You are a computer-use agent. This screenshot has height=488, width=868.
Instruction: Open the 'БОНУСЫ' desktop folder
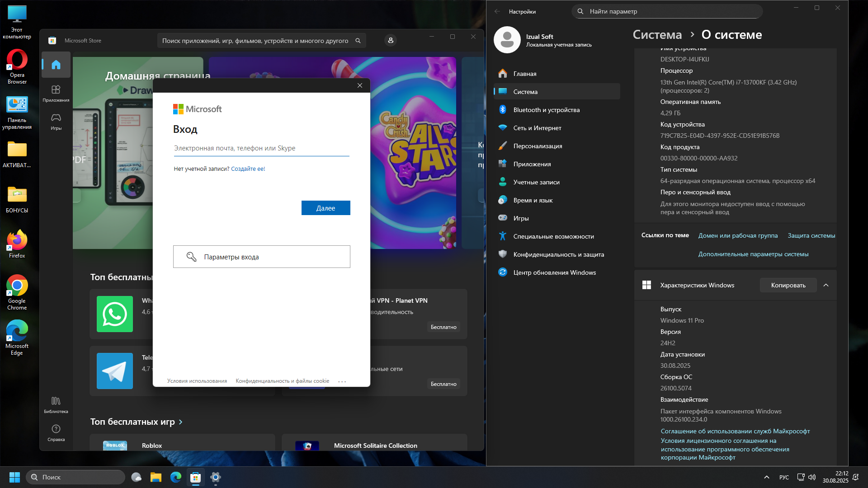coord(17,199)
